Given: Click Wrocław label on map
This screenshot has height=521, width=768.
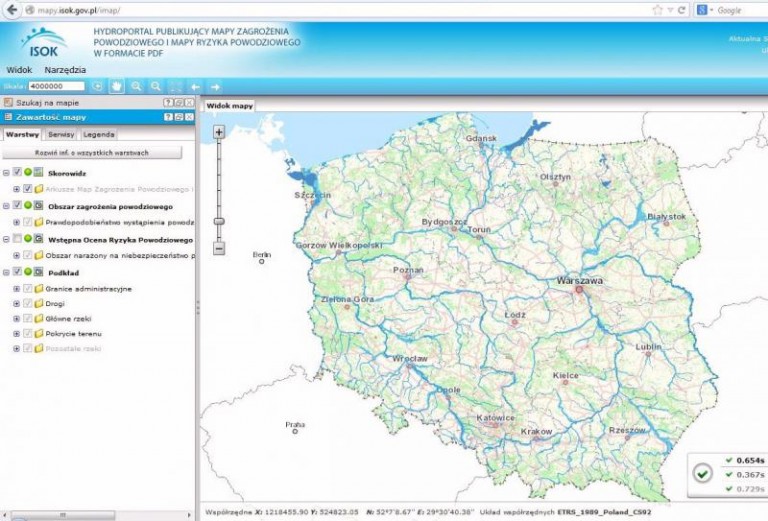Looking at the screenshot, I should [410, 359].
